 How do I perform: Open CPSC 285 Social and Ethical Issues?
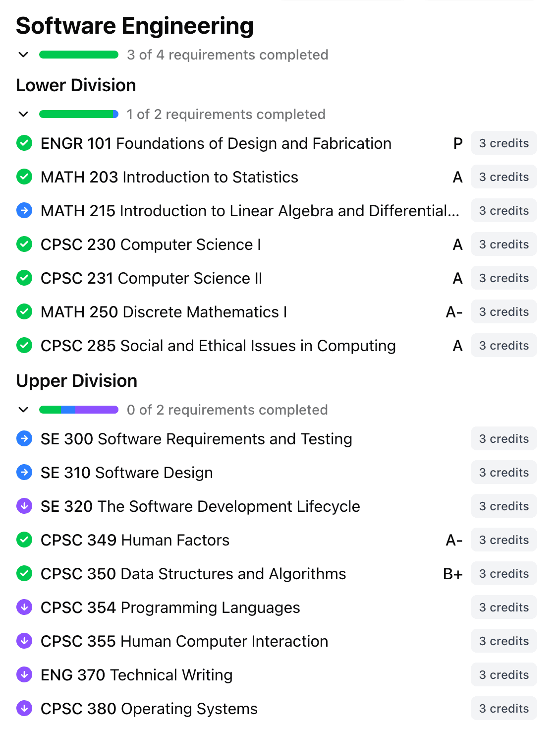(x=218, y=345)
